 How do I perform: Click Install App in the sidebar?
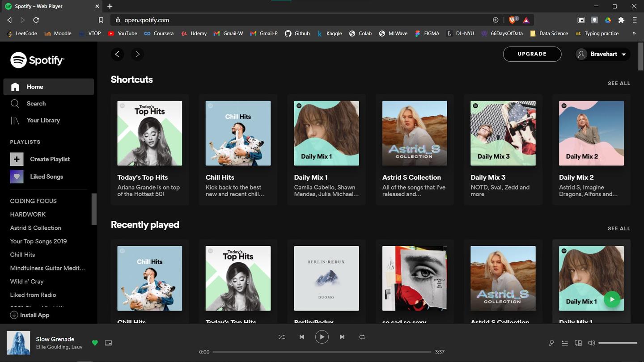30,315
